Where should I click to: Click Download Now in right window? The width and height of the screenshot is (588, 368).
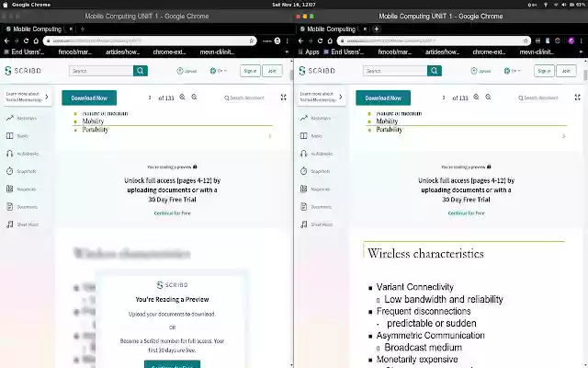tap(383, 98)
